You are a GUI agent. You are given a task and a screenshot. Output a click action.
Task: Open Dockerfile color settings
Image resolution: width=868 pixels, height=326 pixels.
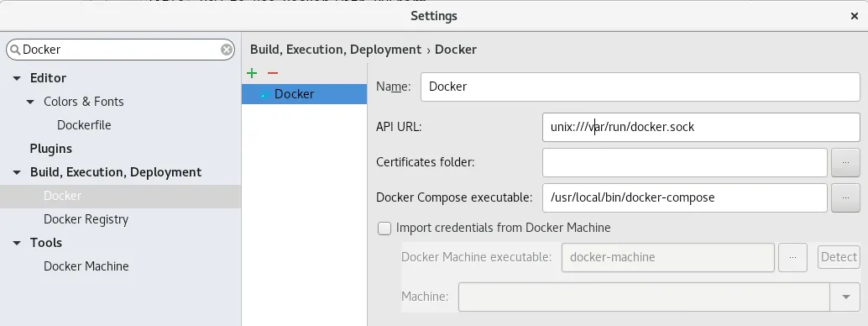[84, 125]
